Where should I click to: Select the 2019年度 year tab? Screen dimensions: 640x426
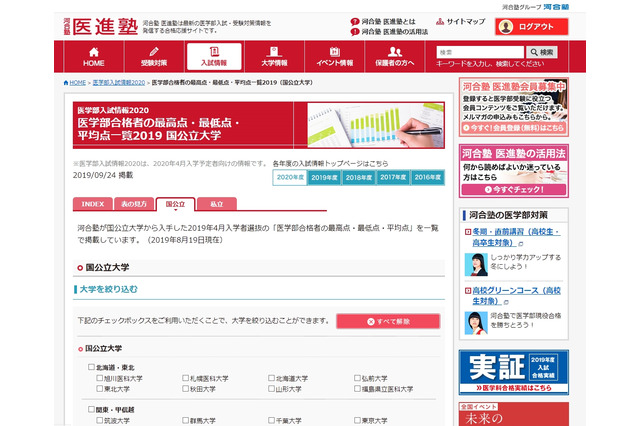point(324,178)
